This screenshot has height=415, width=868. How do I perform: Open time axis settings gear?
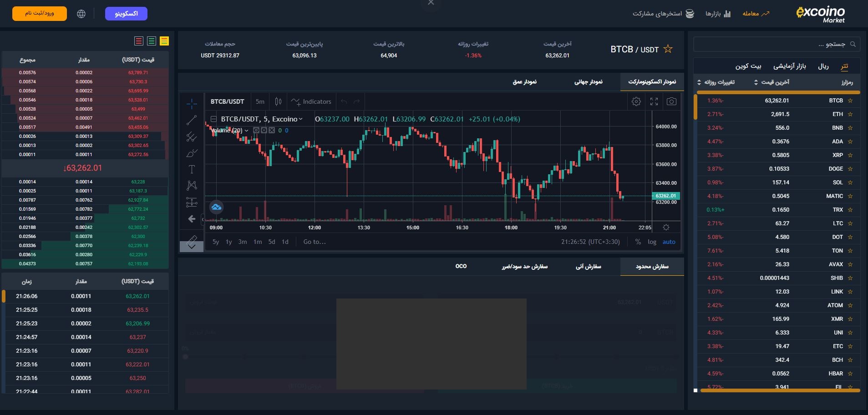[666, 228]
